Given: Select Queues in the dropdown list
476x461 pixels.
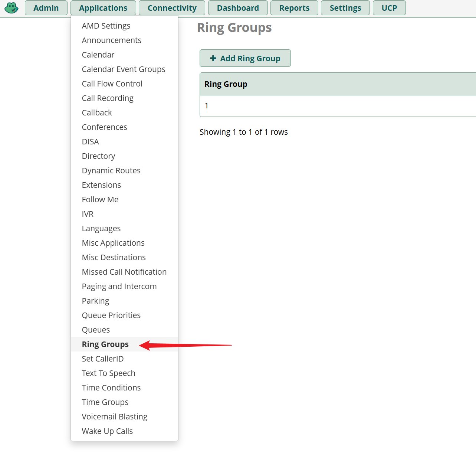Looking at the screenshot, I should pyautogui.click(x=96, y=330).
